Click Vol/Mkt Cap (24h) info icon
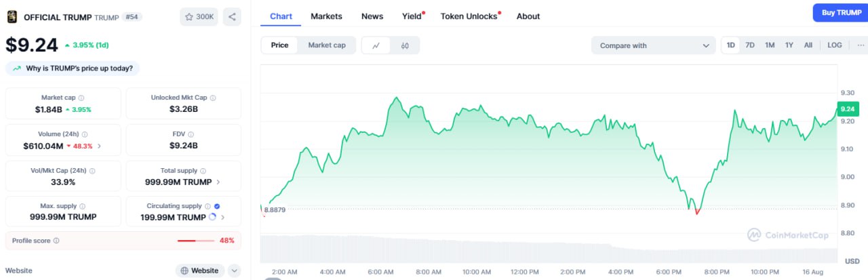 [92, 171]
